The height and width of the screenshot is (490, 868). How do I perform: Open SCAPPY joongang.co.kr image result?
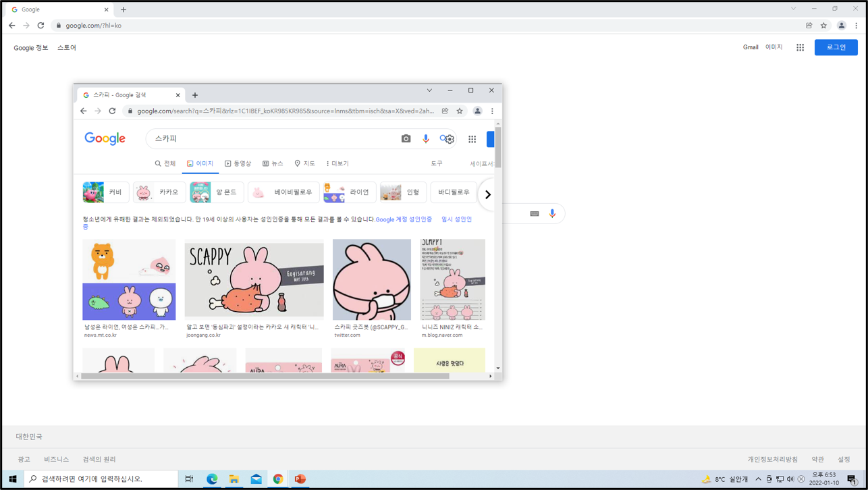[254, 278]
